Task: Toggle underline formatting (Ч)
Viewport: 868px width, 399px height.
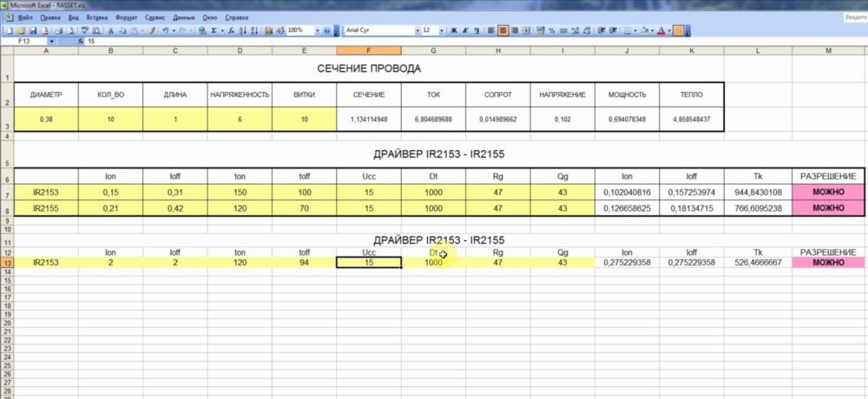Action: [477, 30]
